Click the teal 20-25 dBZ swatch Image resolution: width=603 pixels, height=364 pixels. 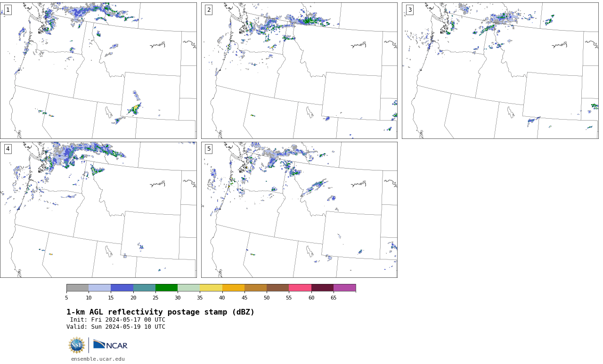click(144, 288)
